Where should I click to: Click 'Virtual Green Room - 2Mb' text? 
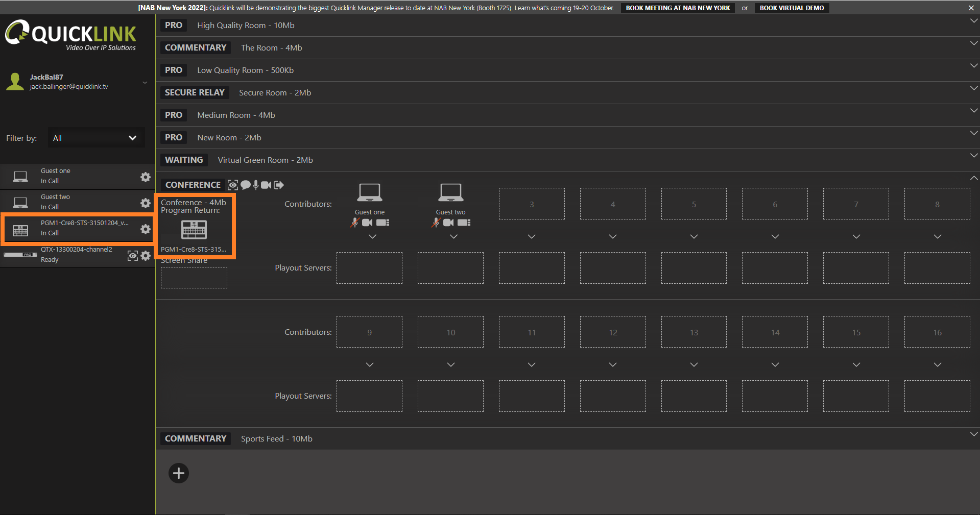266,160
